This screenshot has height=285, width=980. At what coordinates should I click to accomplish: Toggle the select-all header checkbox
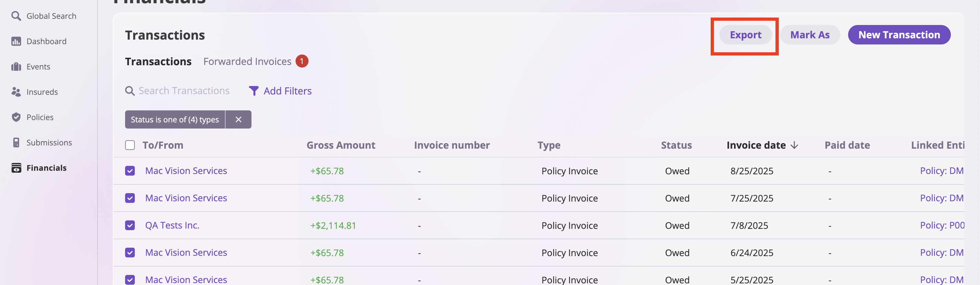click(130, 145)
